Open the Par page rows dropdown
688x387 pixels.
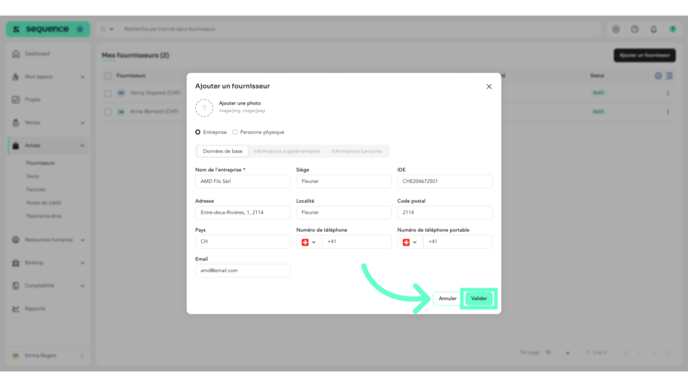[558, 353]
